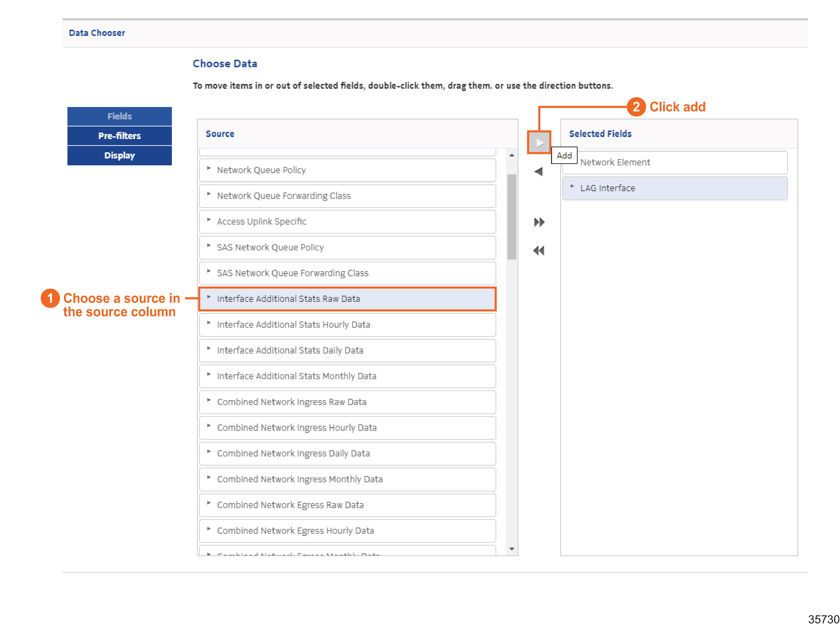Select Network Element in Selected Fields
Screen dimensions: 840x627
point(615,162)
